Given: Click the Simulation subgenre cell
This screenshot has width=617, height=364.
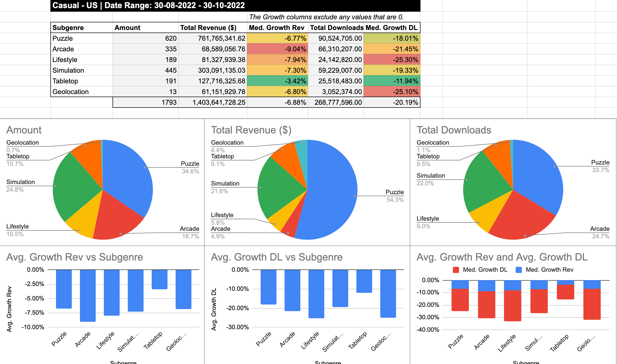Looking at the screenshot, I should [x=82, y=70].
